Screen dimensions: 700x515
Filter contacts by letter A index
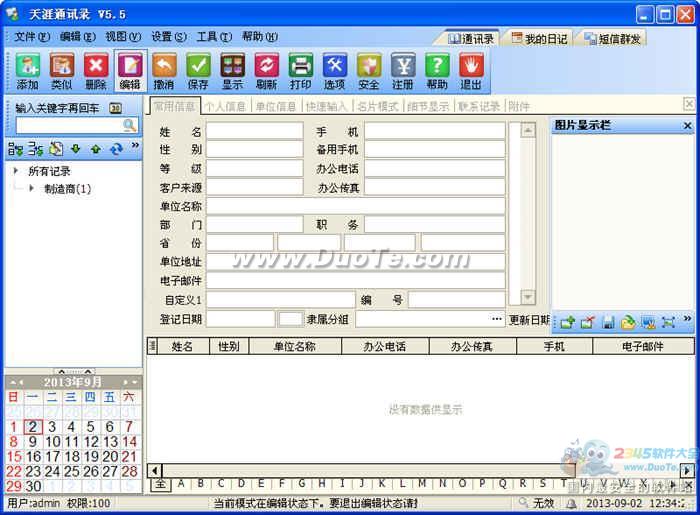pyautogui.click(x=181, y=483)
